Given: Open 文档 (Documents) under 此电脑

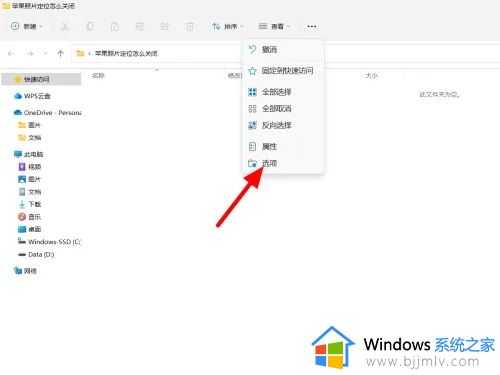Looking at the screenshot, I should click(x=29, y=192).
